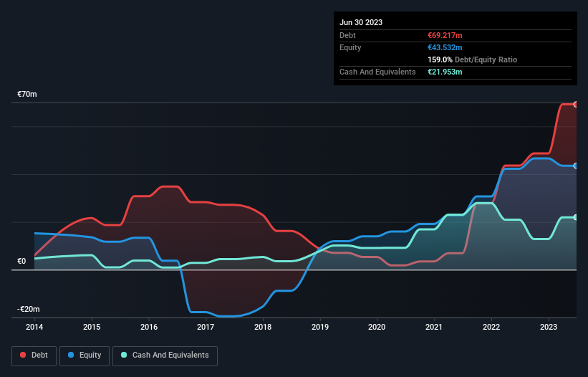Click the €69.217m debt value

(445, 35)
